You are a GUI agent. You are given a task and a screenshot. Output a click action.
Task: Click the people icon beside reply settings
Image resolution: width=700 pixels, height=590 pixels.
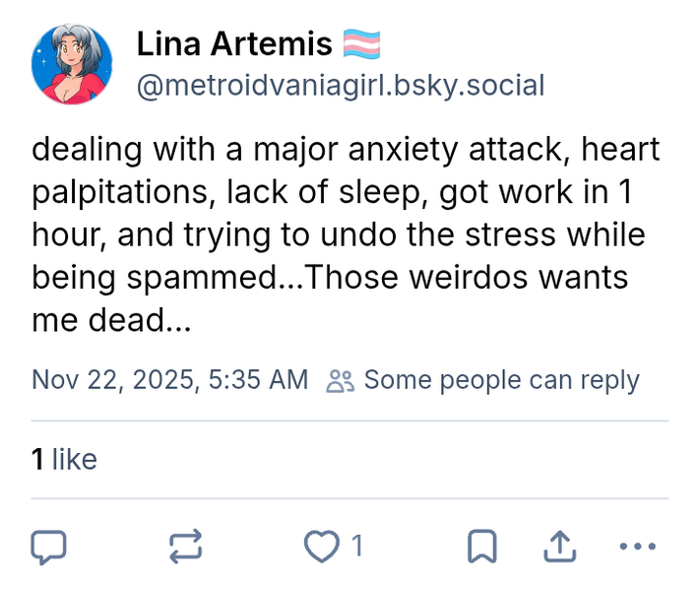click(340, 381)
